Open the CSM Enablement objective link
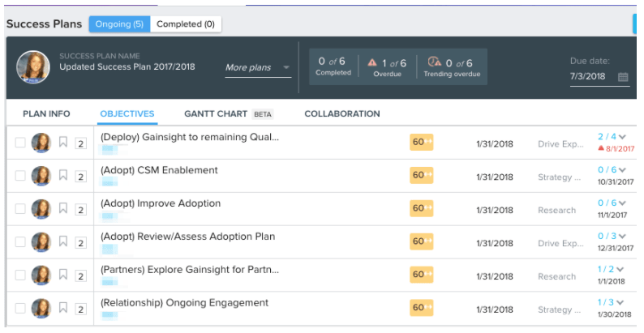 (159, 170)
